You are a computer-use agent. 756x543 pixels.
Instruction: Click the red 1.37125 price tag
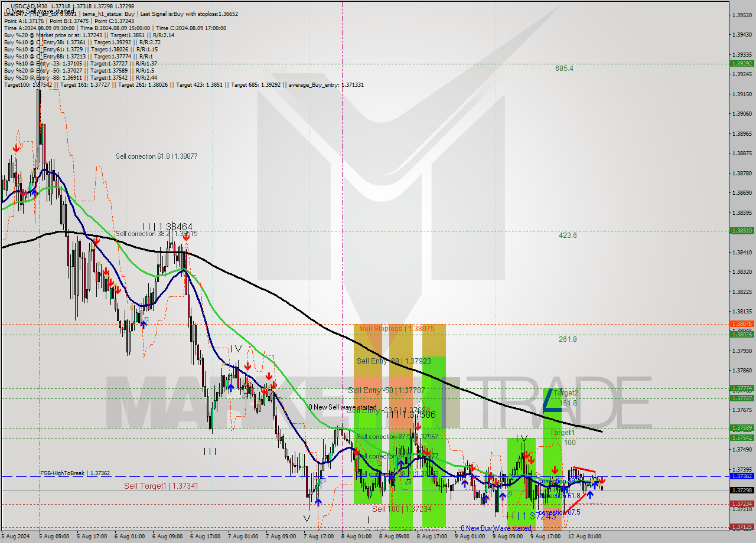click(x=741, y=526)
